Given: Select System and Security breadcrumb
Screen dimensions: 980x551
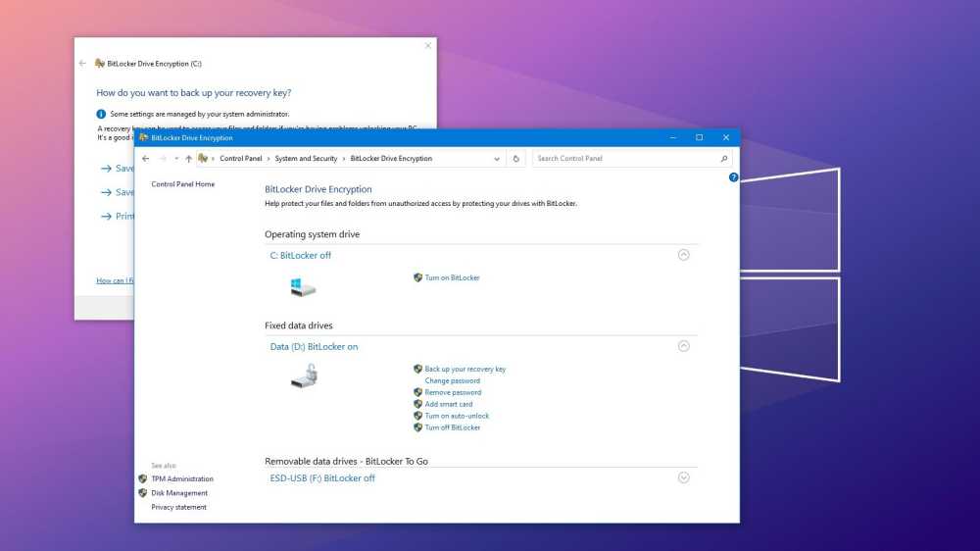Looking at the screenshot, I should pyautogui.click(x=306, y=159).
